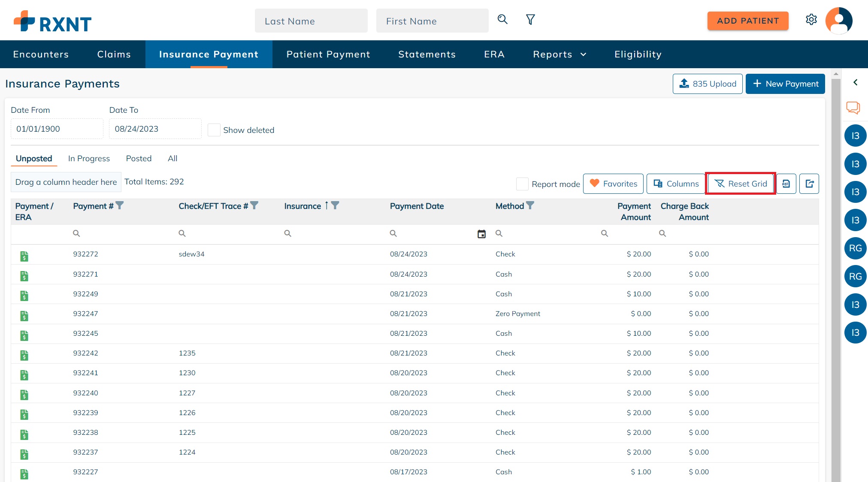The image size is (868, 482).
Task: Open payment icon for row 932237
Action: 24,455
